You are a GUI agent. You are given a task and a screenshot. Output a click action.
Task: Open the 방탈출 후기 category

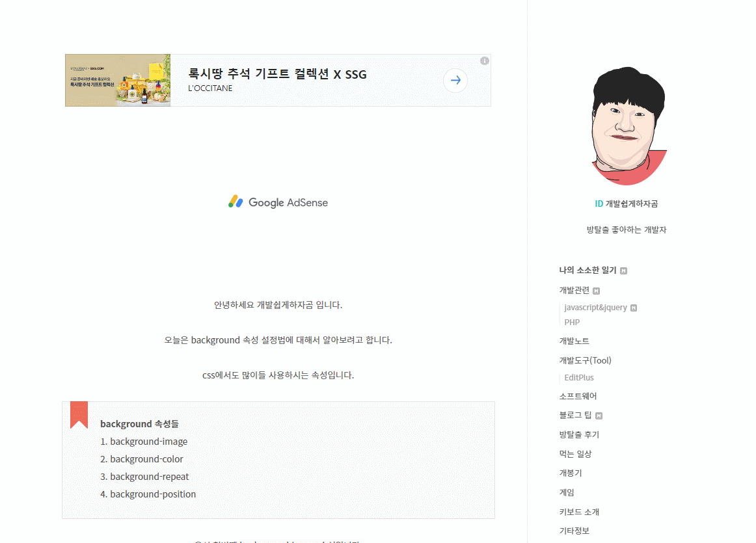tap(579, 434)
